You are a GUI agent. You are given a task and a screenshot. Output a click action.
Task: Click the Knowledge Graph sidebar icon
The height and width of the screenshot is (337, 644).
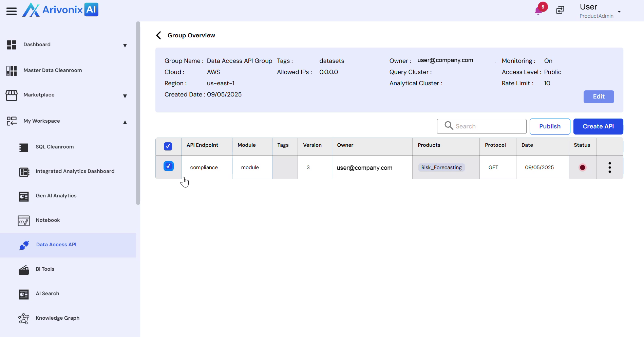pyautogui.click(x=24, y=318)
